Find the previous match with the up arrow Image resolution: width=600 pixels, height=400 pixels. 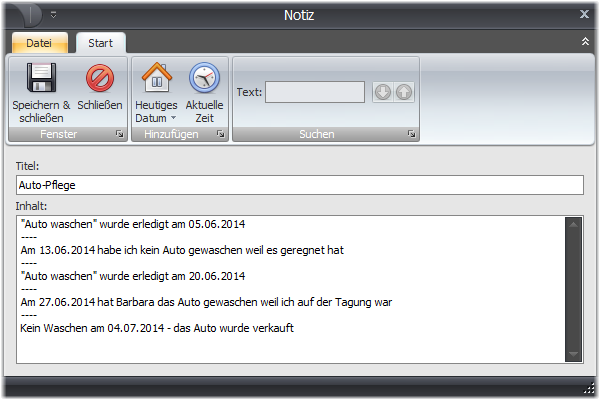point(404,92)
